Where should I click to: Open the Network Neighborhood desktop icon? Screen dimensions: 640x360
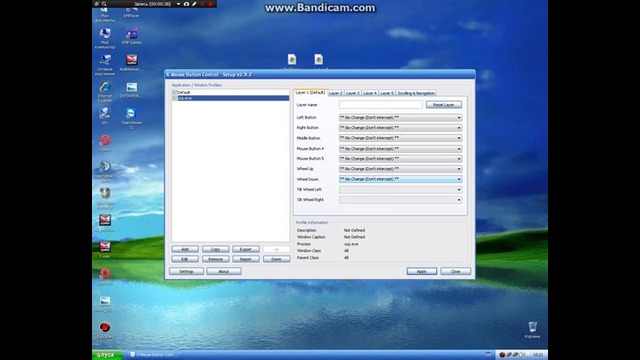click(x=105, y=65)
